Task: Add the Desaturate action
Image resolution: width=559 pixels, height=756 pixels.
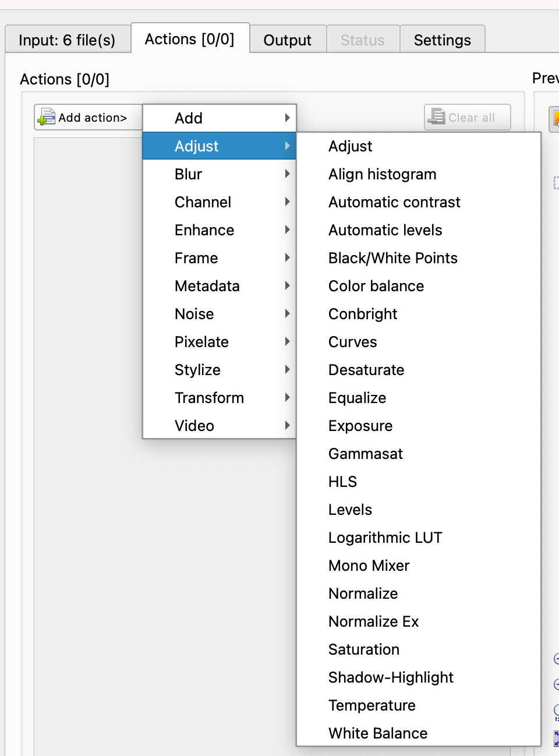Action: [x=366, y=370]
